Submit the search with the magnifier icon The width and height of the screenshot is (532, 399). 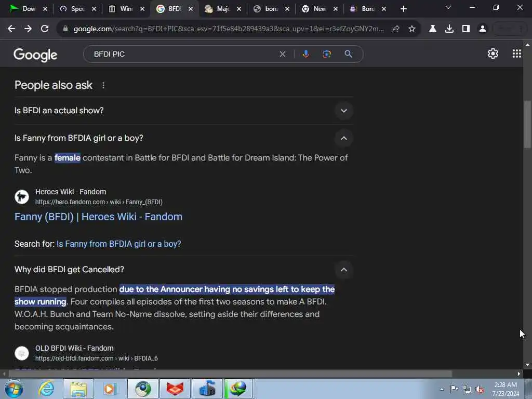(349, 54)
